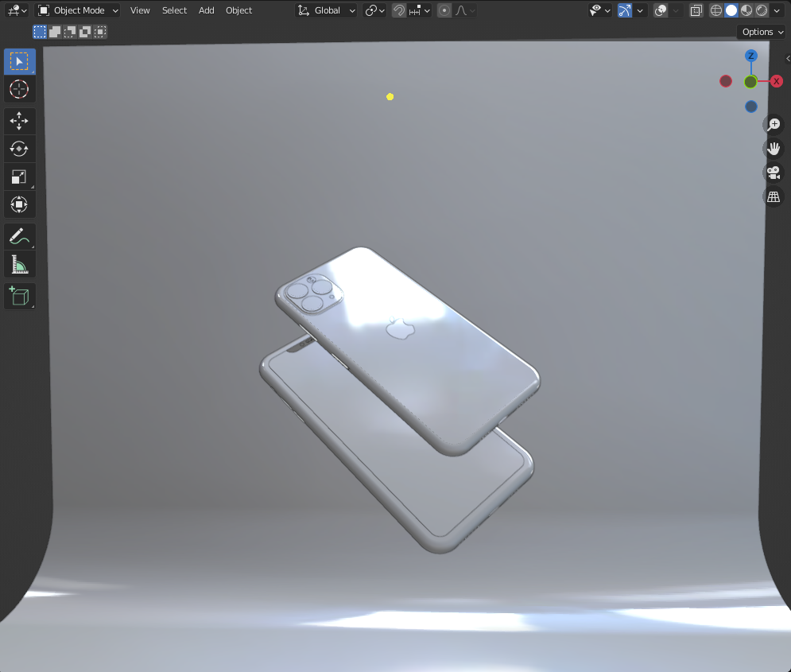Toggle viewport overlays
The image size is (791, 672).
click(661, 10)
